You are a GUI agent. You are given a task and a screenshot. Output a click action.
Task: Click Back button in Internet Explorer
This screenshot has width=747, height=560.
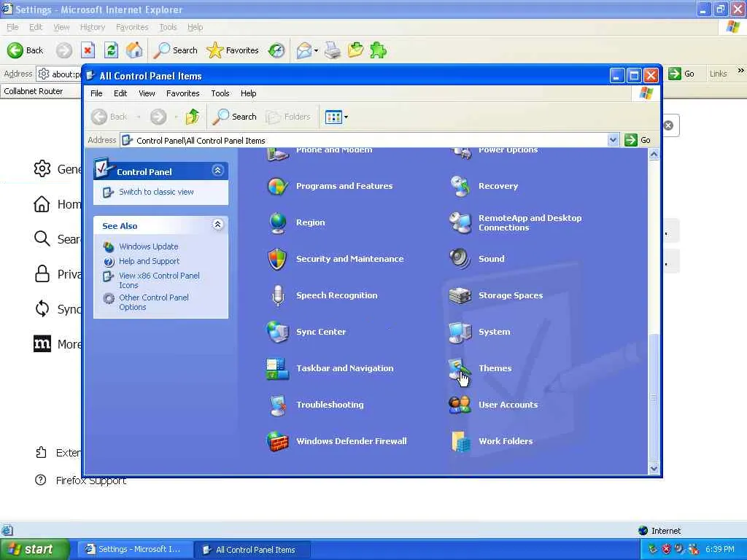pyautogui.click(x=26, y=50)
